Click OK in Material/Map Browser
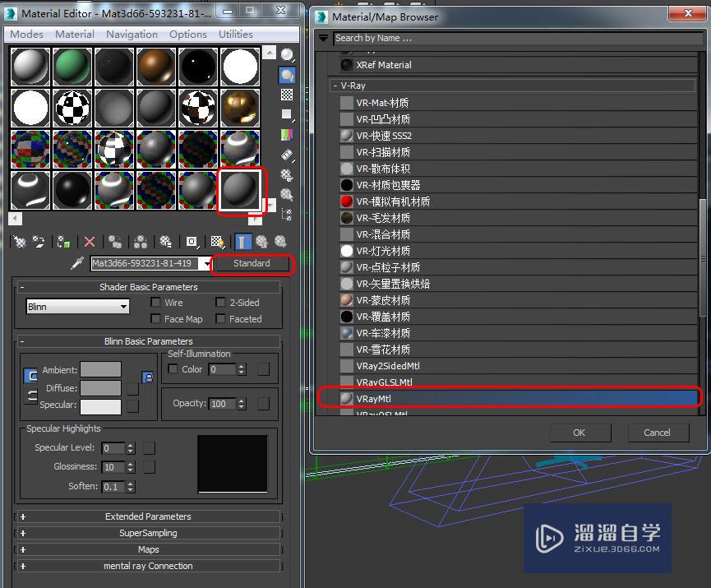The image size is (711, 588). point(580,433)
